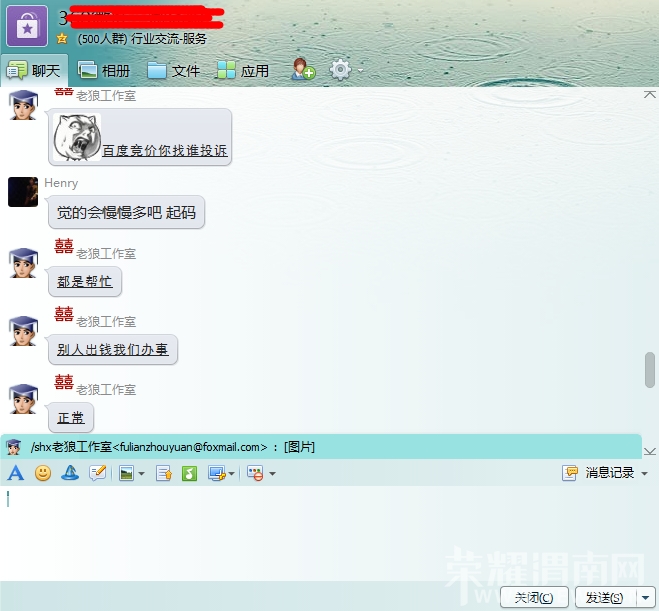Click the invite member icon with plus
The width and height of the screenshot is (659, 611).
tap(303, 69)
